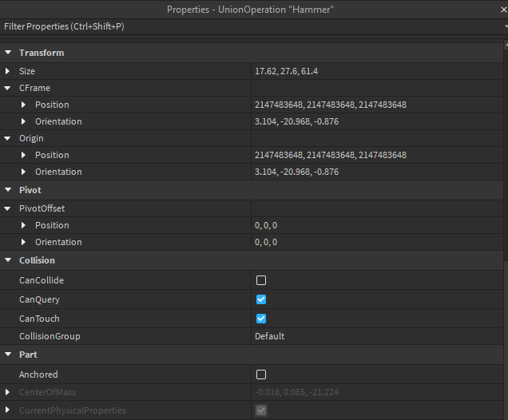Collapse the Transform section

(x=8, y=53)
